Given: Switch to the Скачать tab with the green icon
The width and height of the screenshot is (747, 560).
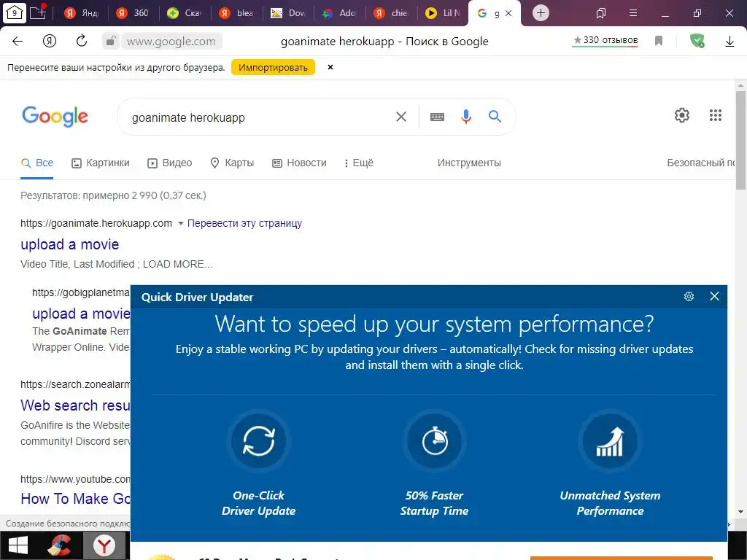Looking at the screenshot, I should coord(185,13).
